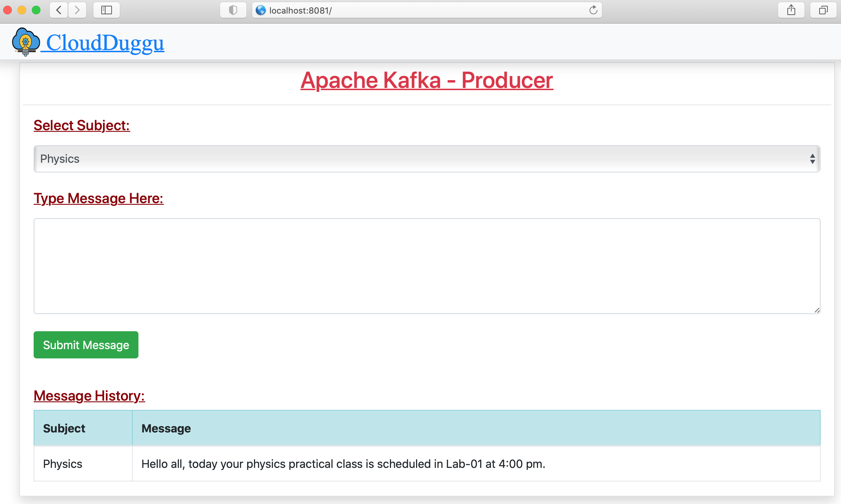Zoom the Safari window with green button
841x504 pixels.
(x=36, y=10)
